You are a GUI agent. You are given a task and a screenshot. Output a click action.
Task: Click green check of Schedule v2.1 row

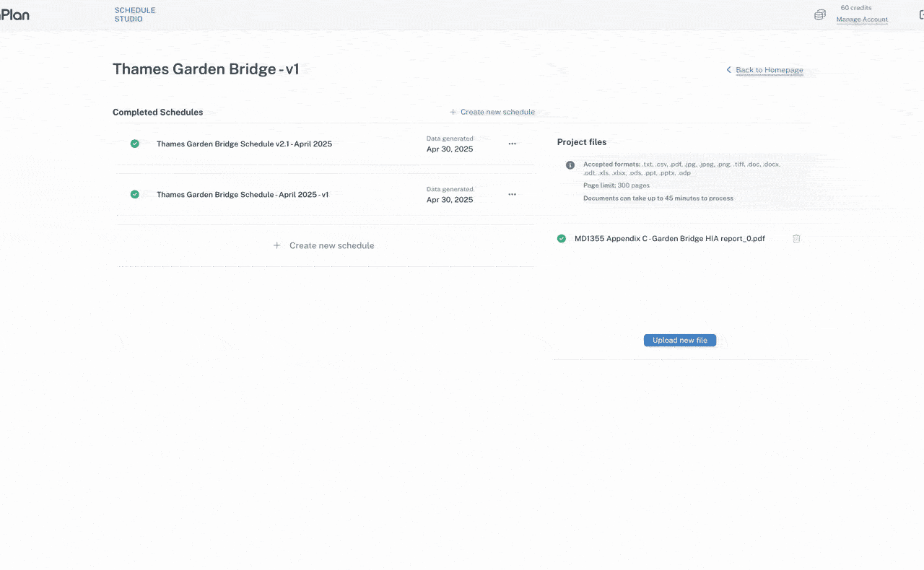(x=134, y=144)
